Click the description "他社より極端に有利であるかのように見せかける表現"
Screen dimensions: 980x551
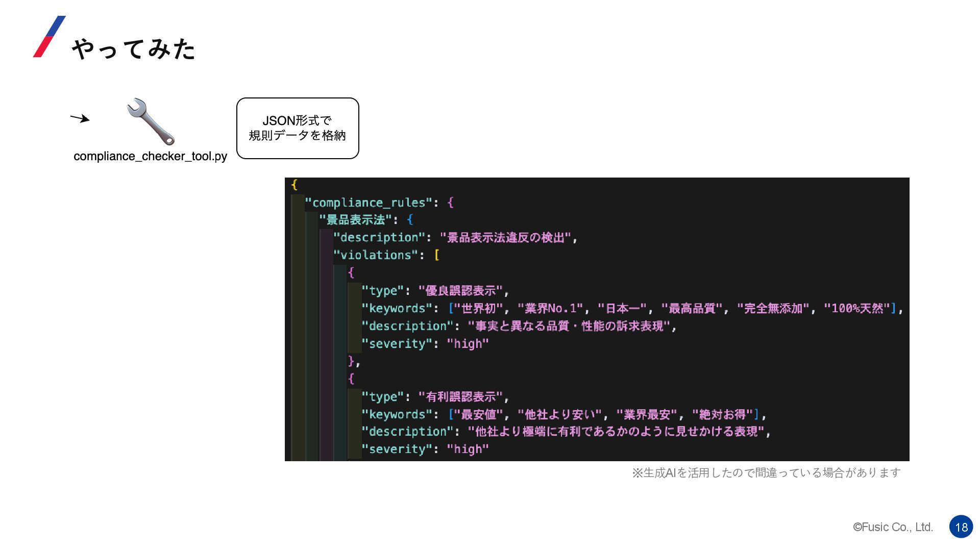pyautogui.click(x=616, y=432)
